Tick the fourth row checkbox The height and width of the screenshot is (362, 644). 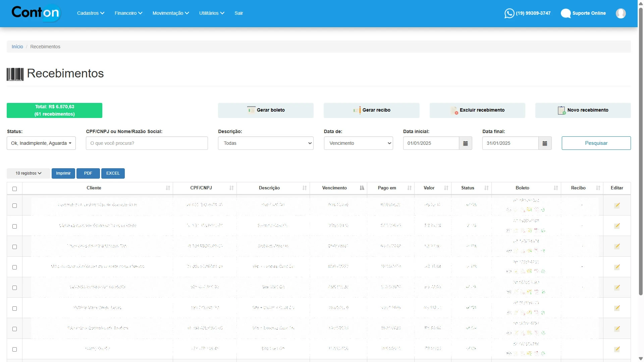coord(14,267)
